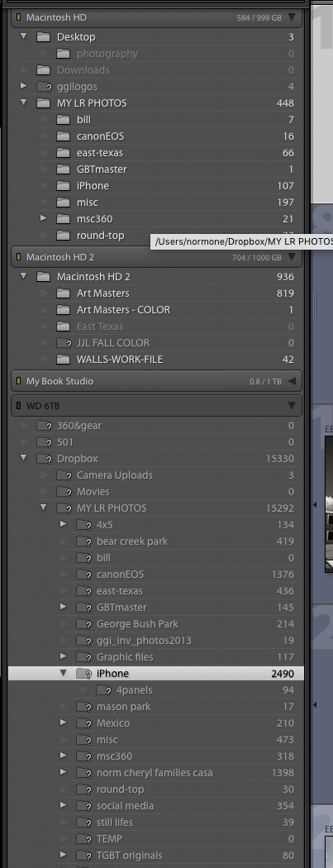Click the My Book Studio header label

point(59,381)
